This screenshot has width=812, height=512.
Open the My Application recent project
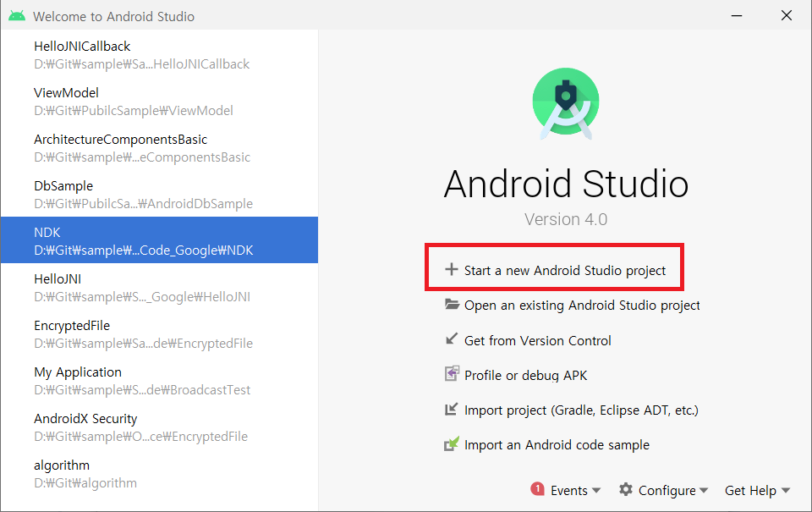[x=160, y=380]
